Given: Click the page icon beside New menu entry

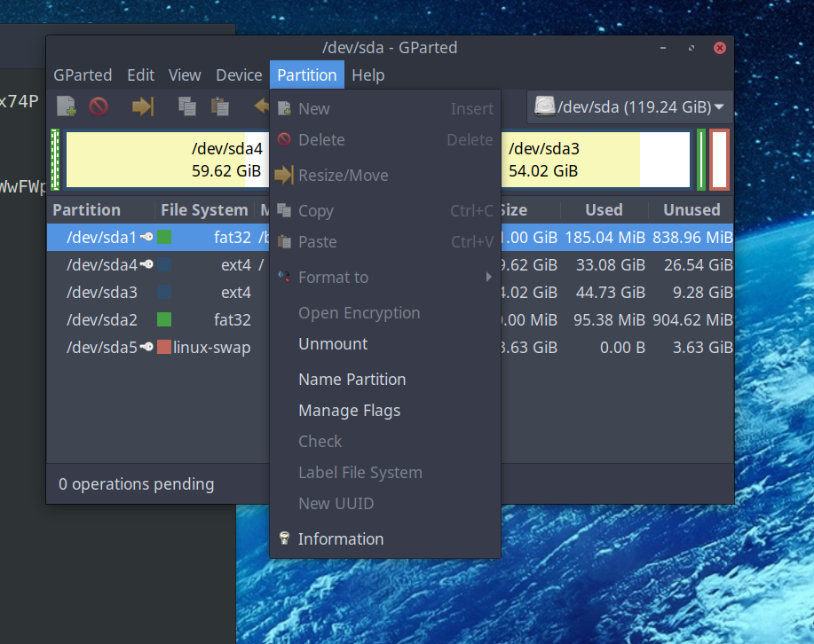Looking at the screenshot, I should click(284, 108).
